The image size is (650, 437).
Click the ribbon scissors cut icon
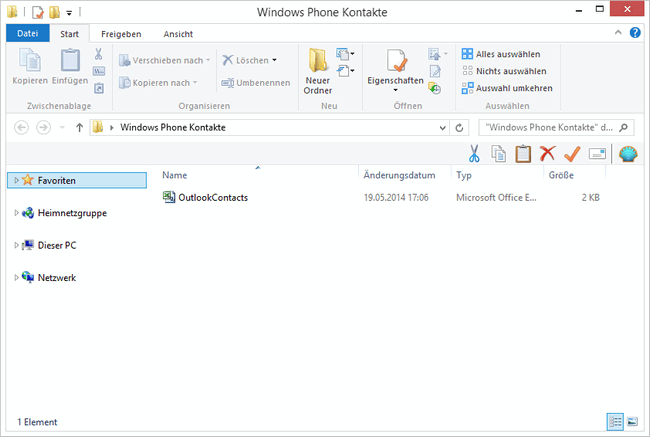98,54
